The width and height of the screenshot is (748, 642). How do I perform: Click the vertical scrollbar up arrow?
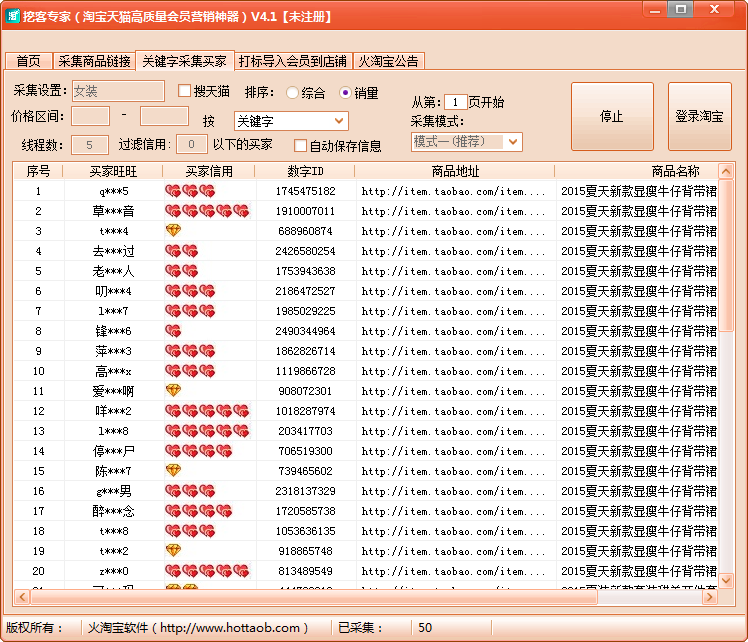726,172
